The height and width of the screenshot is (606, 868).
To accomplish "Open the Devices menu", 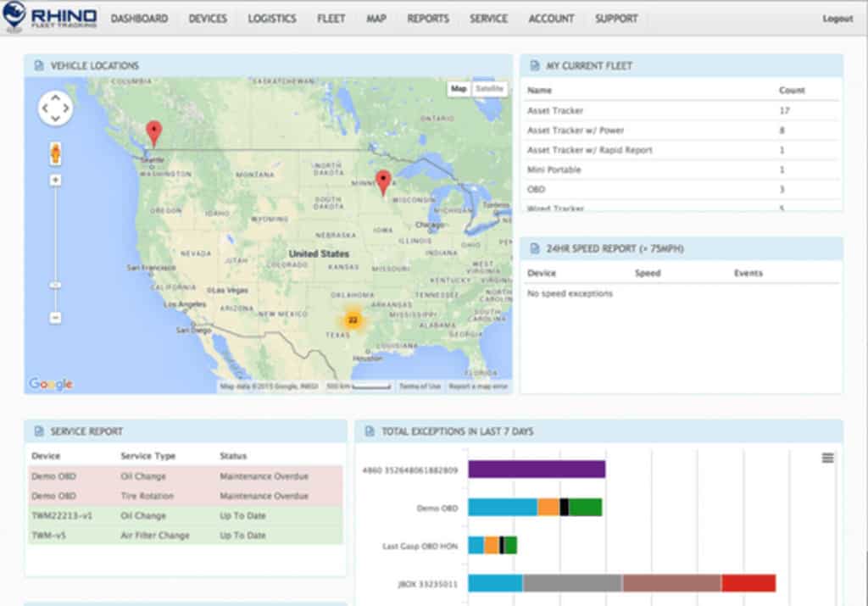I will point(209,18).
